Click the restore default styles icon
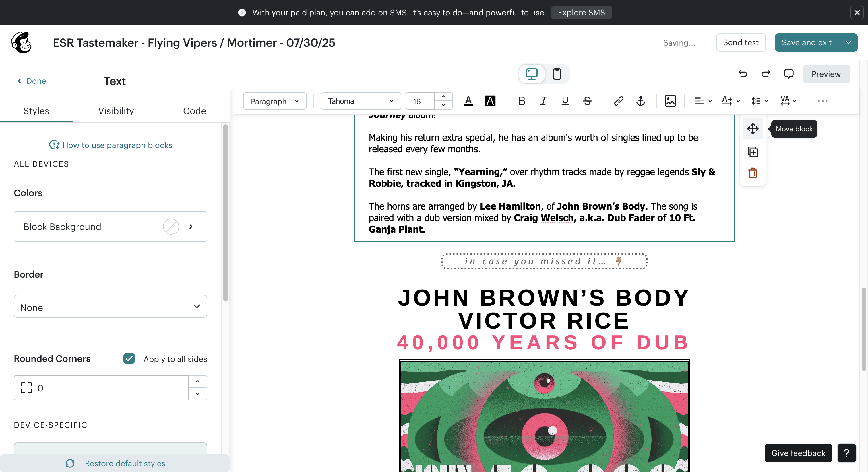The height and width of the screenshot is (472, 868). pos(70,463)
